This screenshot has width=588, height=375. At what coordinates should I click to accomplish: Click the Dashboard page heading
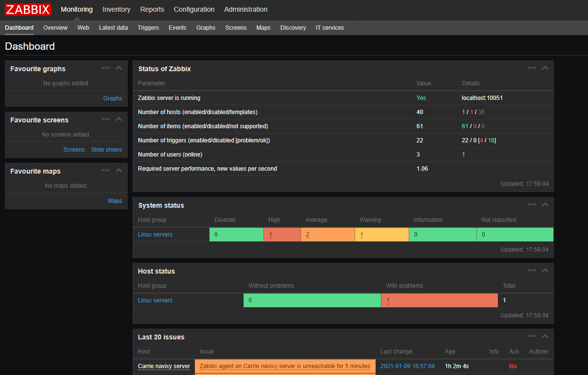click(30, 46)
